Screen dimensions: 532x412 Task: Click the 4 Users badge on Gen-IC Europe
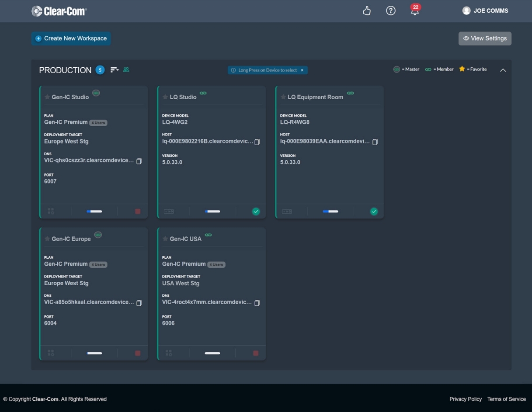coord(98,265)
